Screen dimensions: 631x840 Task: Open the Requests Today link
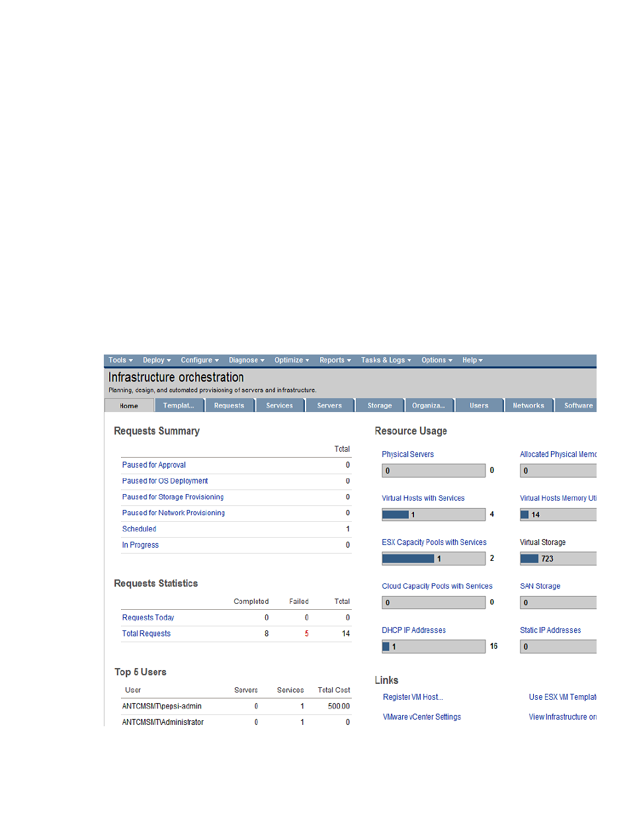pos(148,618)
